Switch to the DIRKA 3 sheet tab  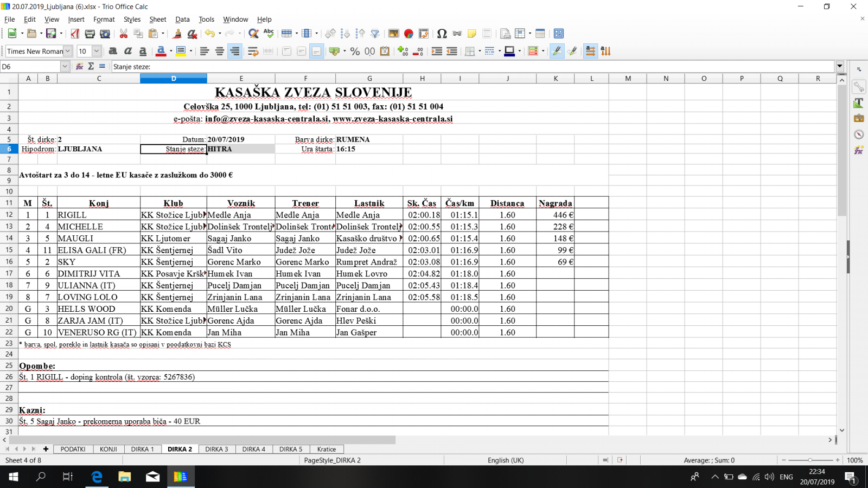pyautogui.click(x=216, y=449)
